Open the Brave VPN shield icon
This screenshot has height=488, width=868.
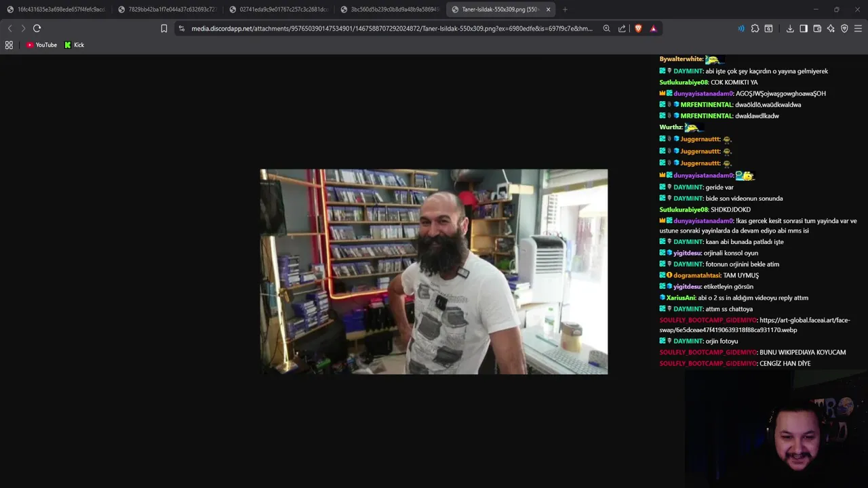click(x=844, y=28)
